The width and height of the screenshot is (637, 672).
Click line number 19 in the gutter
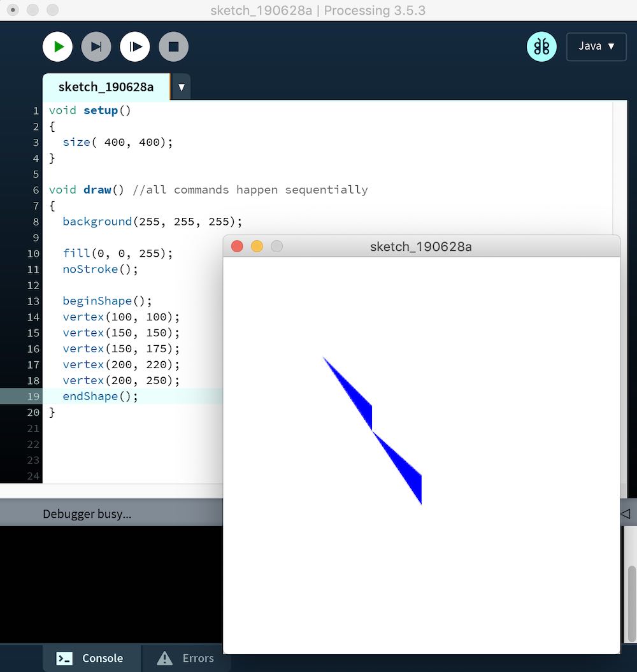33,396
